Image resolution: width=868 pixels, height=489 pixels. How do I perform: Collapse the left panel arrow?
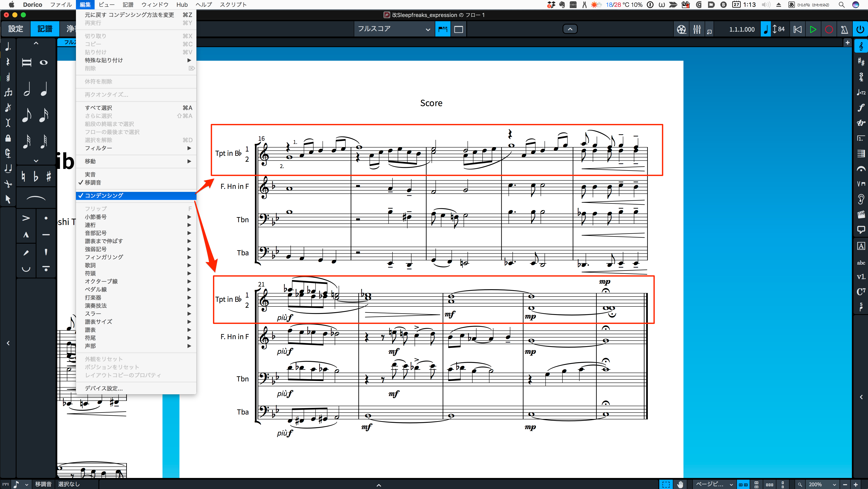8,343
